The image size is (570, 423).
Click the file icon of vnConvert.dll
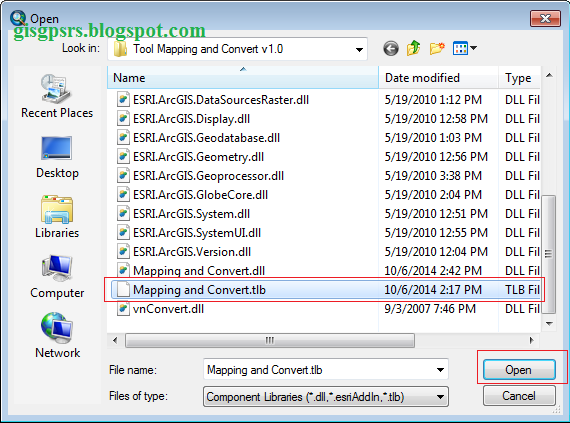123,309
